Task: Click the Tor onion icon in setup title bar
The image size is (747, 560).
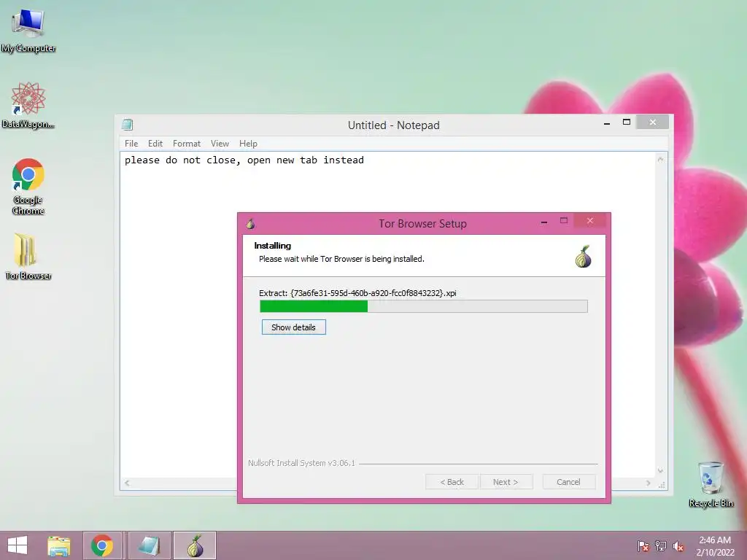Action: click(x=251, y=223)
